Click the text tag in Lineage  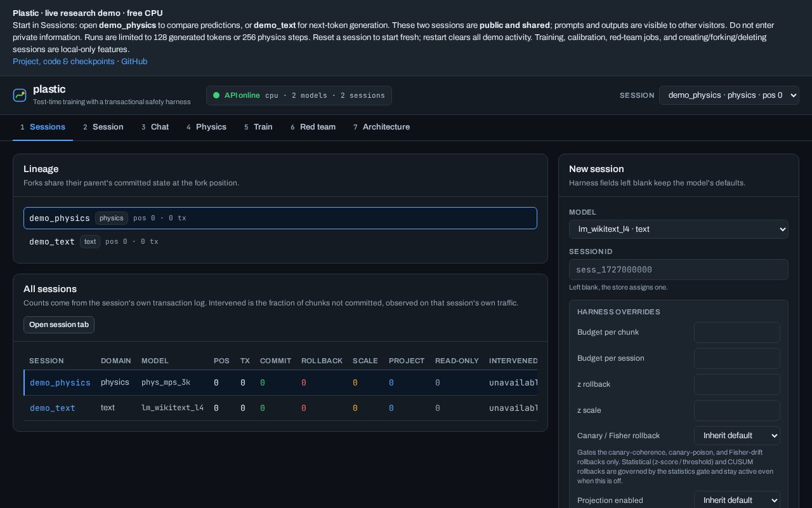point(90,242)
